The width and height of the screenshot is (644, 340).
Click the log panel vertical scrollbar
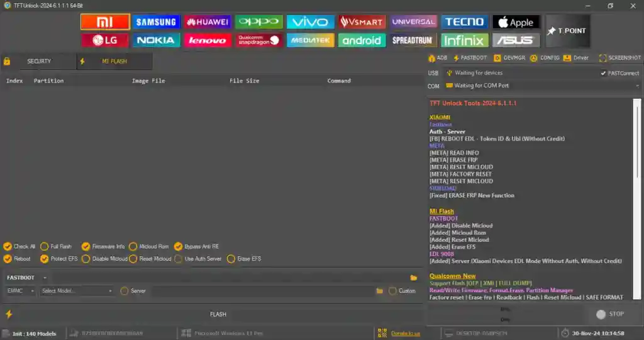click(x=636, y=199)
